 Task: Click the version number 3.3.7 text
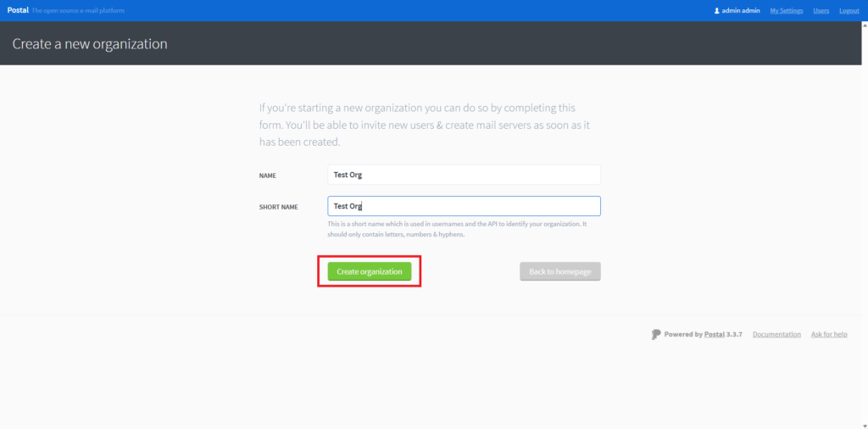click(x=734, y=334)
